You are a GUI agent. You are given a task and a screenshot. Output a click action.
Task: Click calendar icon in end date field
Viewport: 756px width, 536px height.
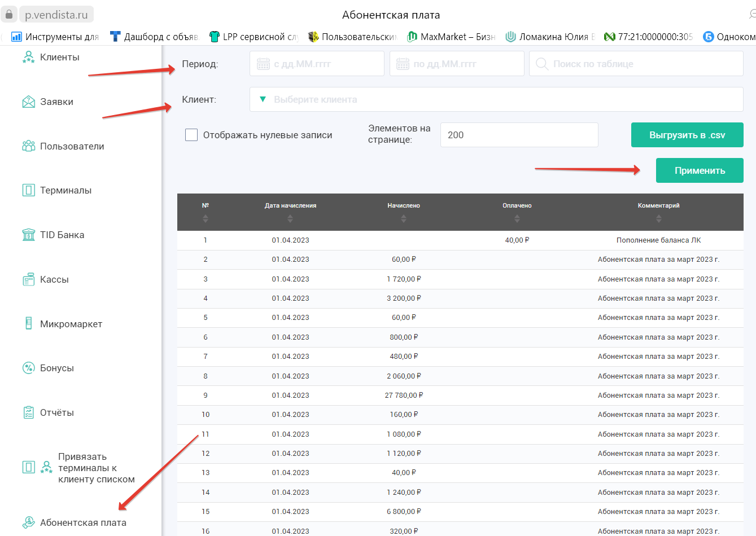(403, 64)
